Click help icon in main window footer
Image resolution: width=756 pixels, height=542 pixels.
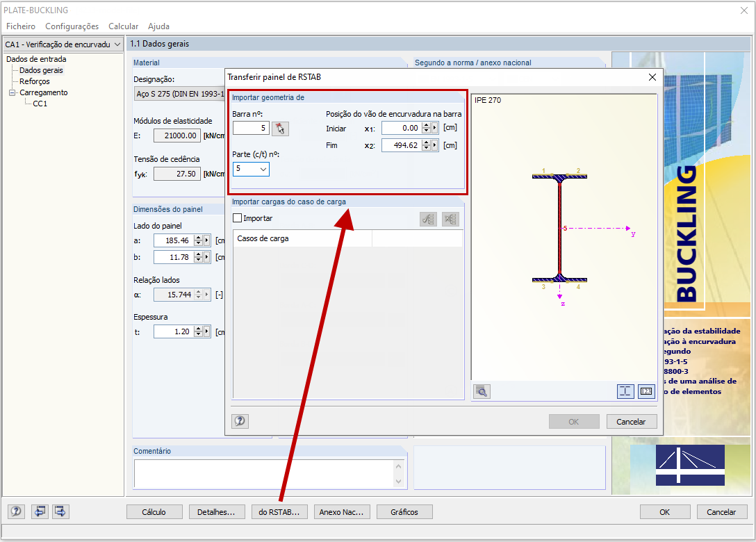click(16, 511)
